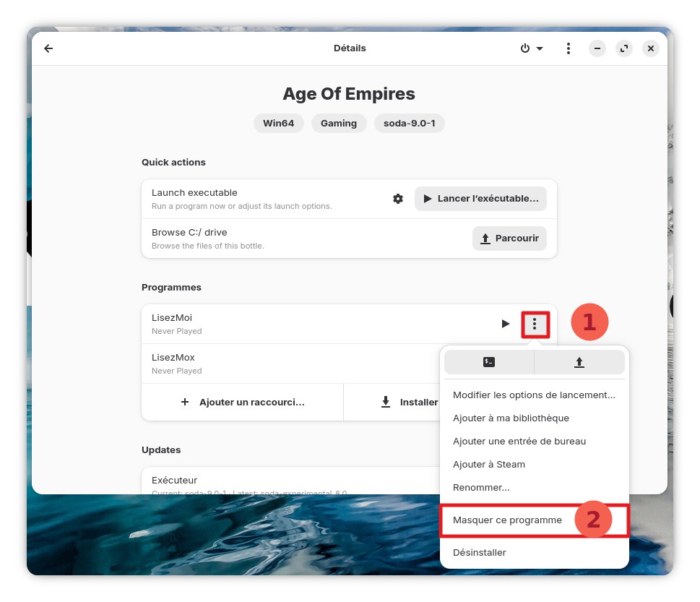Click Ajouter un raccourci button
Screen dimensions: 700x602
pos(243,402)
